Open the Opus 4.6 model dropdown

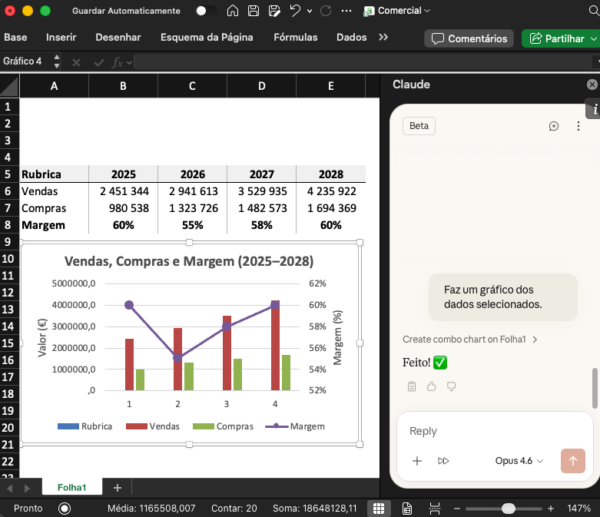point(519,461)
